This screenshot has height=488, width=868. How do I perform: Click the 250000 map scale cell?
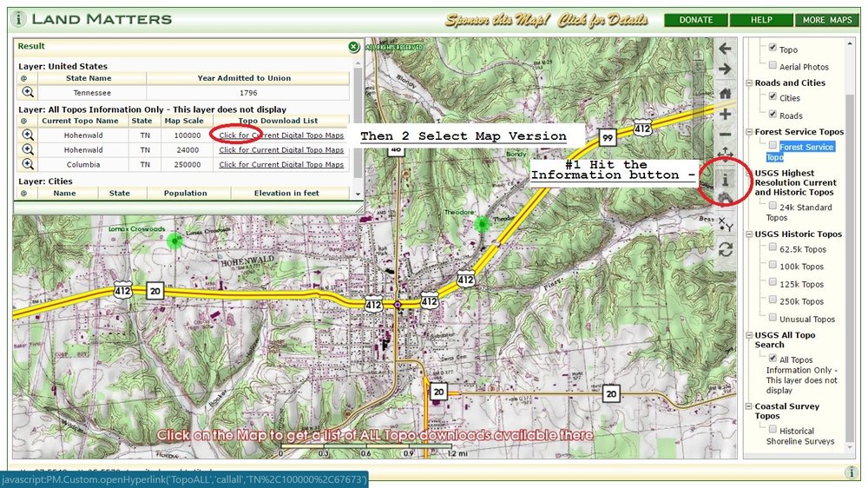(x=187, y=164)
